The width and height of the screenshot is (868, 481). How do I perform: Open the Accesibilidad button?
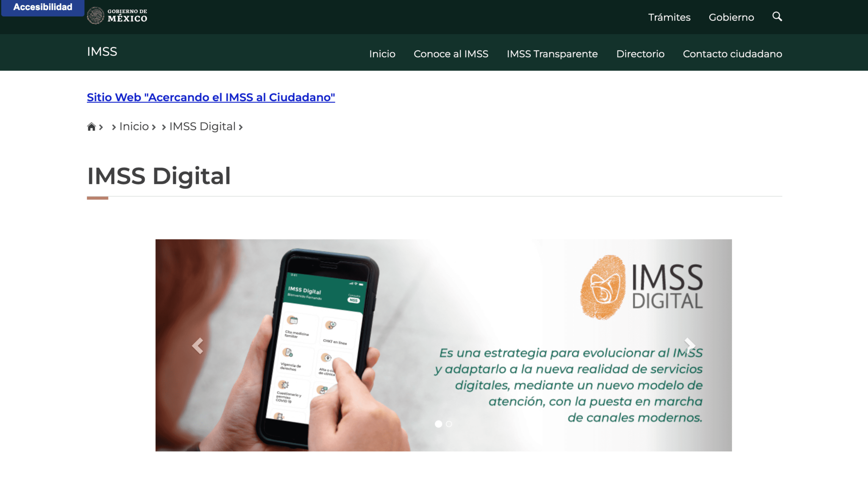pyautogui.click(x=43, y=7)
